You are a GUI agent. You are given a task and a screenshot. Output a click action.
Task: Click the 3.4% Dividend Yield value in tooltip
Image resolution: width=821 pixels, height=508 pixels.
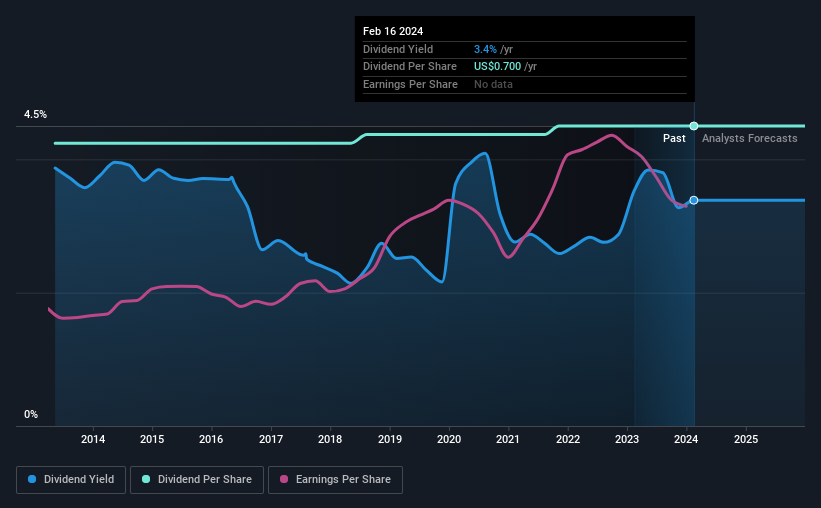tap(485, 49)
